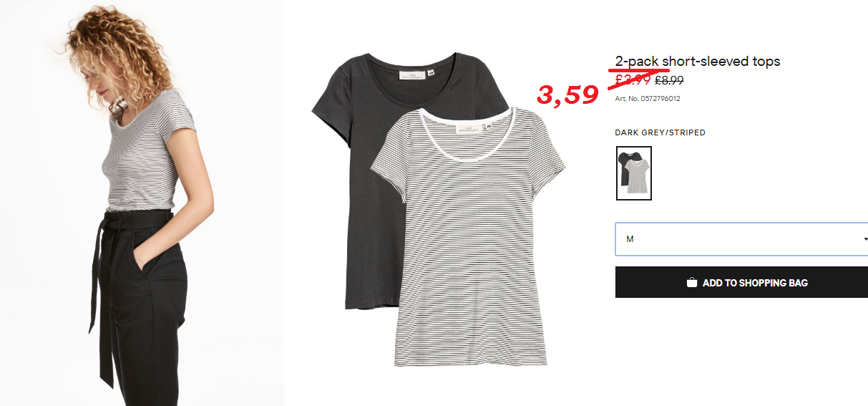Click the 2-pack short-sleeved tops title

tap(698, 62)
